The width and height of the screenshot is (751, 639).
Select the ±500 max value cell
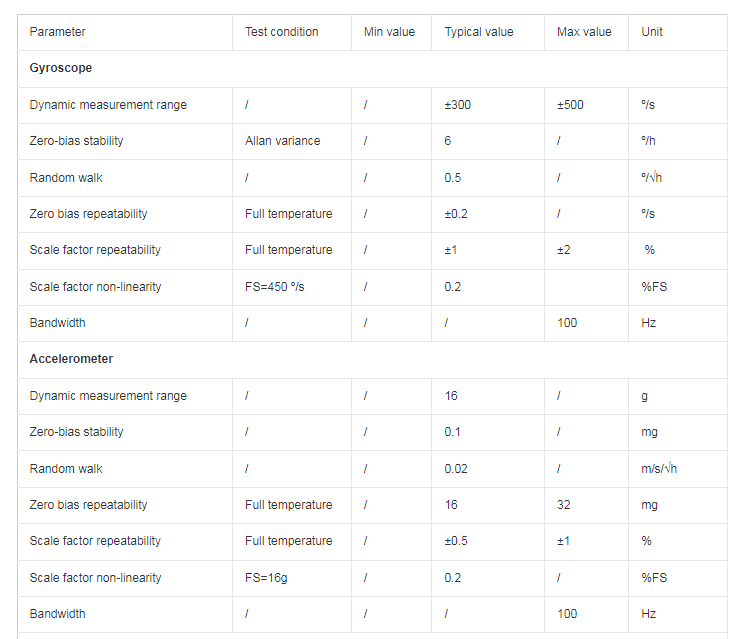pos(586,105)
